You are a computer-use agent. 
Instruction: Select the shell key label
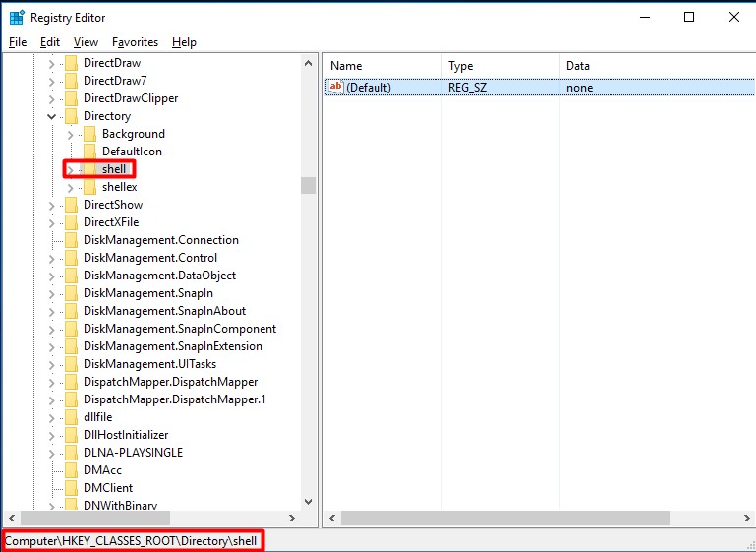coord(114,169)
